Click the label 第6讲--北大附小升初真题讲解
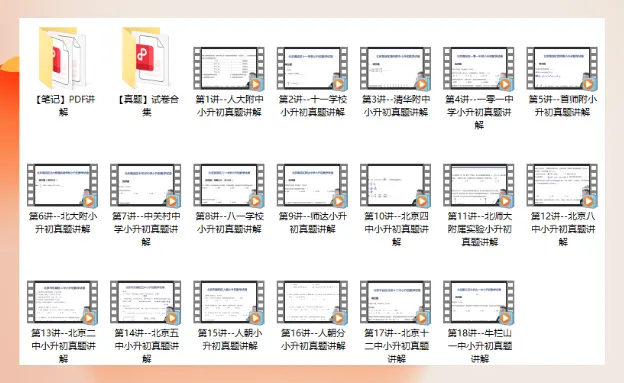Screen dimensions: 624x383 point(63,222)
